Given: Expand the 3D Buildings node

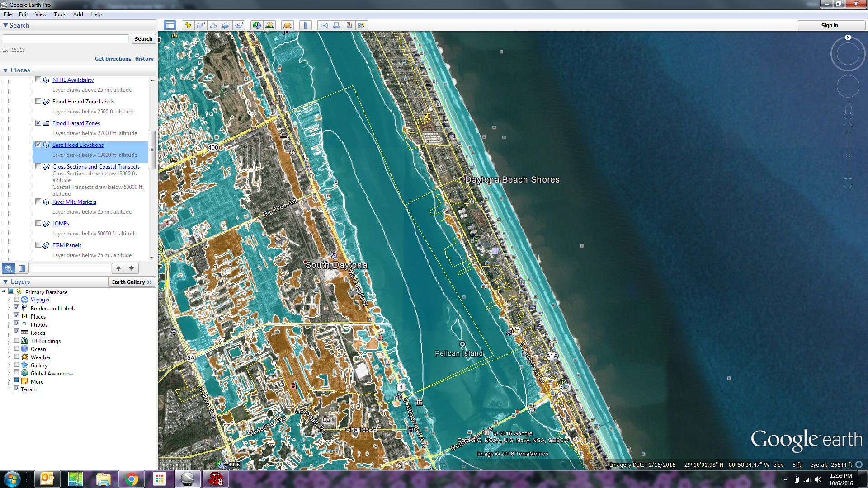Looking at the screenshot, I should 9,340.
